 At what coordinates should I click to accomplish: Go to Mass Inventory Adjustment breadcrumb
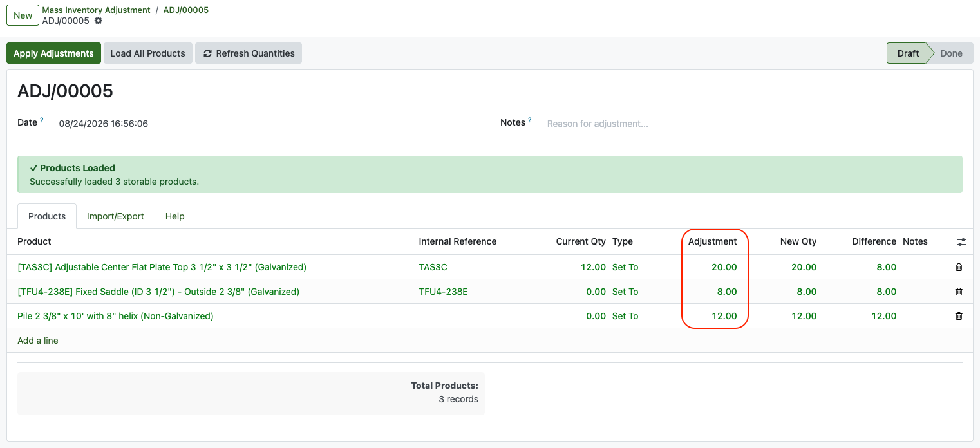(x=96, y=10)
